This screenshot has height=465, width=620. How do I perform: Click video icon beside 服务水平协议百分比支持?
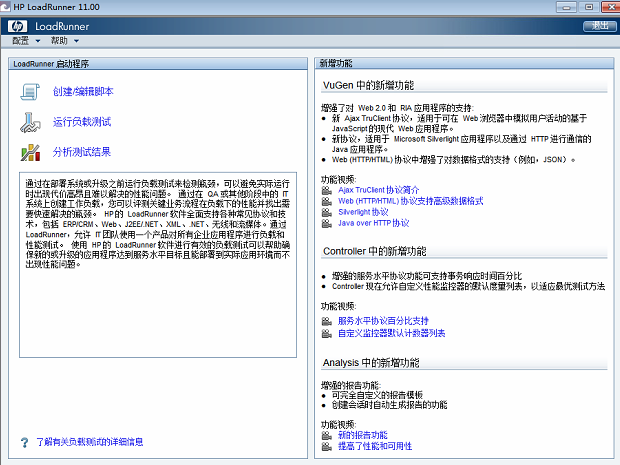(327, 321)
